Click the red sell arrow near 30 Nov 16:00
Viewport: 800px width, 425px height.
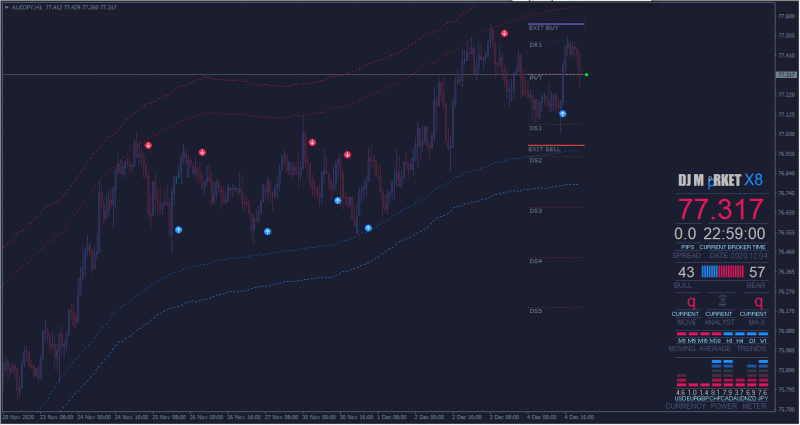347,155
